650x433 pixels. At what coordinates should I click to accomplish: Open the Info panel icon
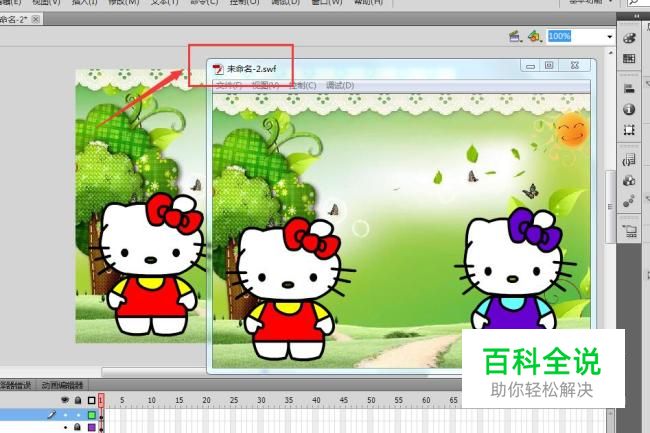click(x=629, y=109)
